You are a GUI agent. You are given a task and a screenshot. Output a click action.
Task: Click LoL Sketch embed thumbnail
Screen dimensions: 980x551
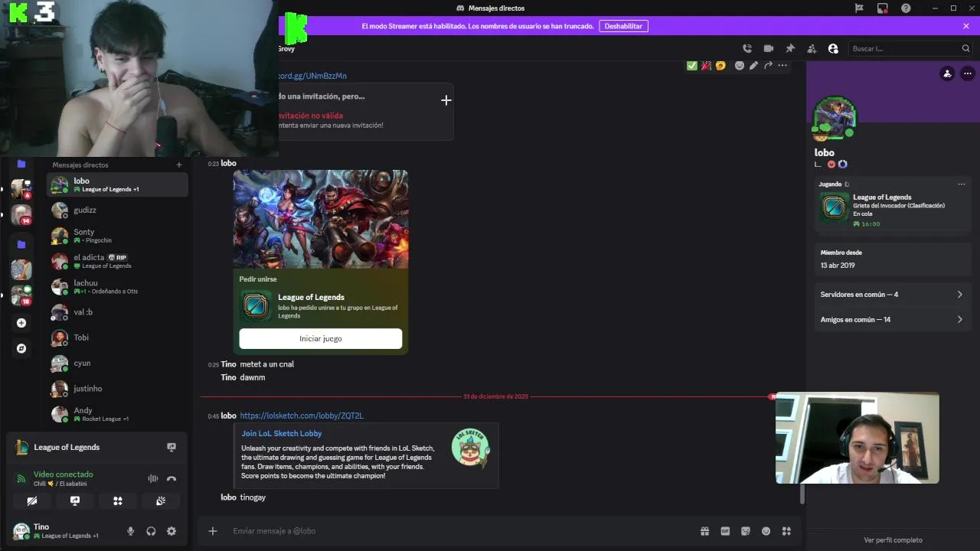[470, 448]
